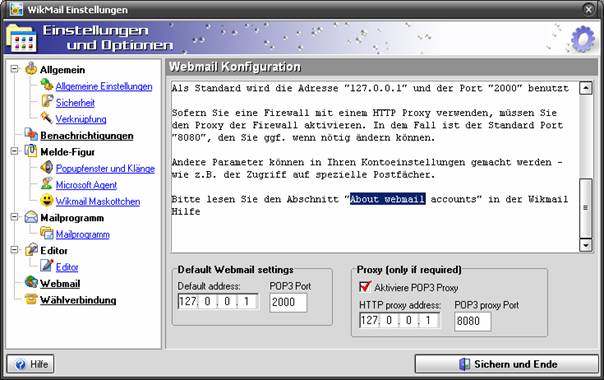This screenshot has width=604, height=380.
Task: Click the Microsoft Agent icon
Action: pos(47,184)
